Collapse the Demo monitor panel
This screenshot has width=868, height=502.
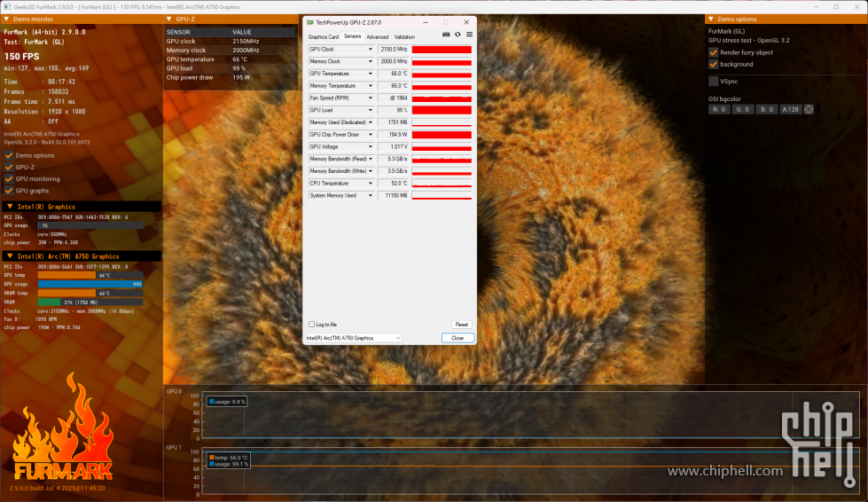tap(6, 19)
